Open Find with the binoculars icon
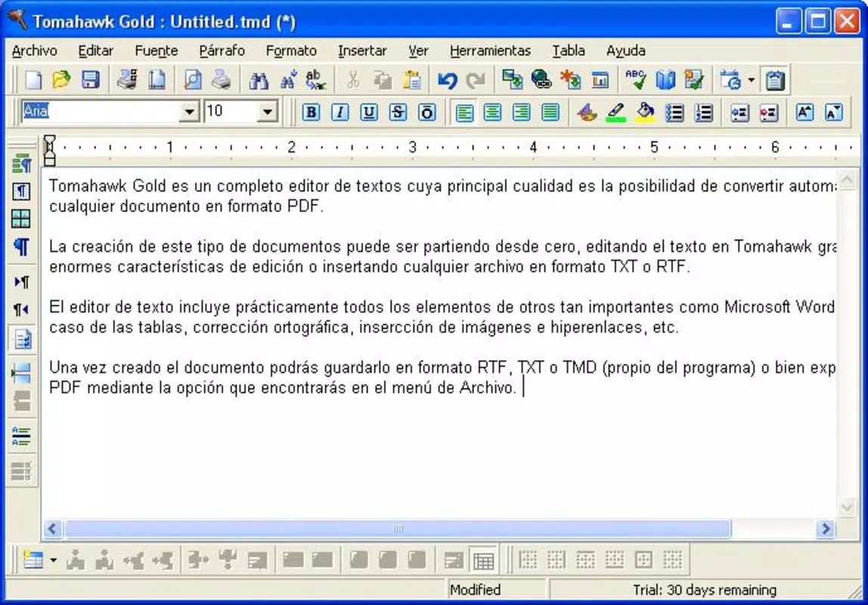This screenshot has height=605, width=868. (x=258, y=81)
